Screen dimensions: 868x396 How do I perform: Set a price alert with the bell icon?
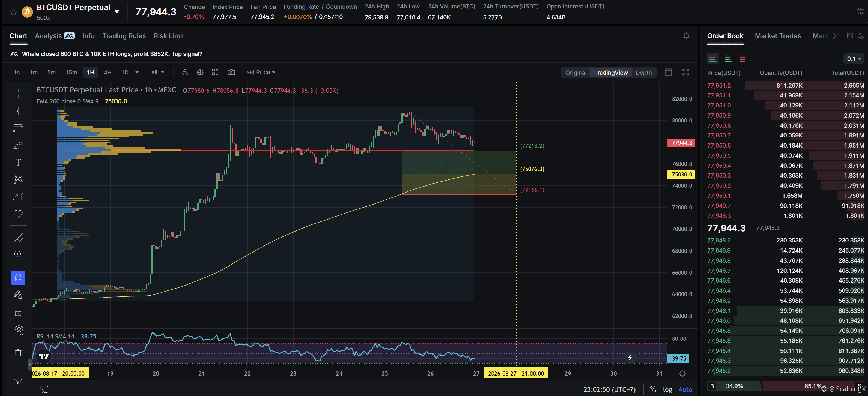pos(686,36)
